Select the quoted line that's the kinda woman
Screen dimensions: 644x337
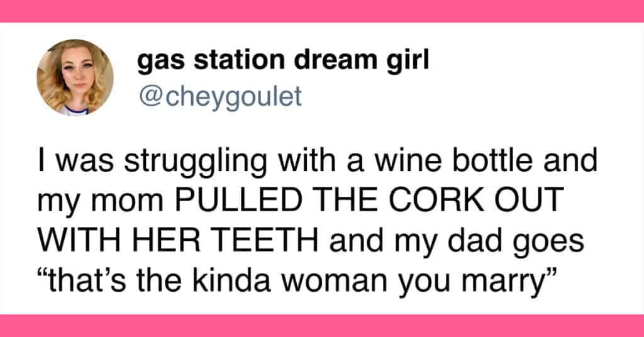[x=297, y=280]
